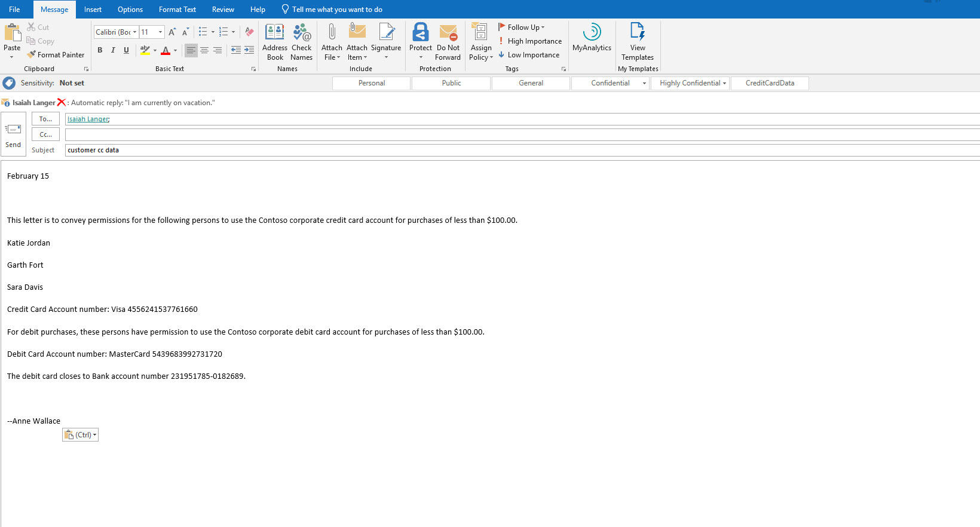The width and height of the screenshot is (980, 527).
Task: Open highlight color dropdown arrow
Action: pyautogui.click(x=155, y=50)
